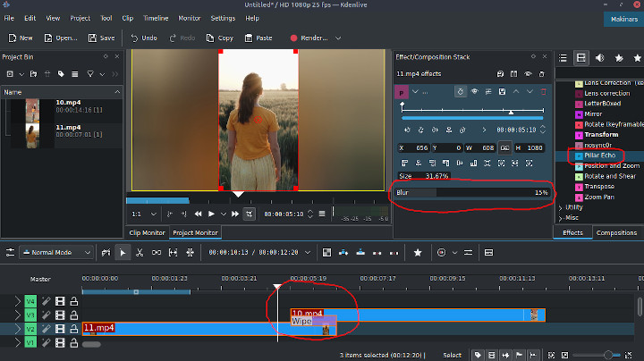Expand track V1 header
This screenshot has height=361, width=644.
point(18,342)
